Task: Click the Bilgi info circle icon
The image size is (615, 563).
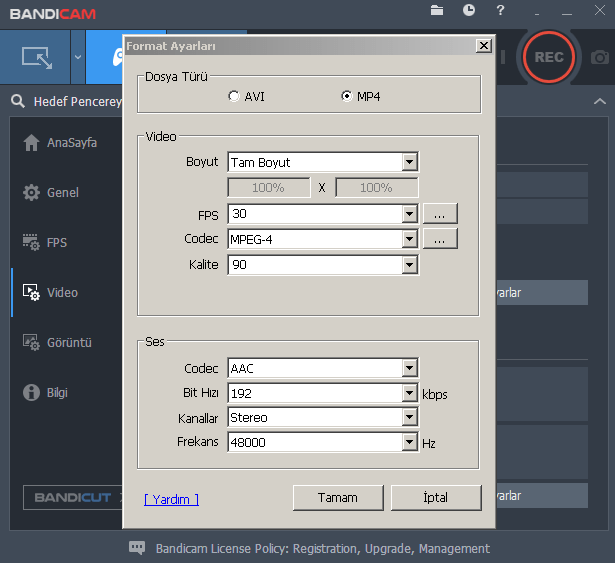Action: 31,392
